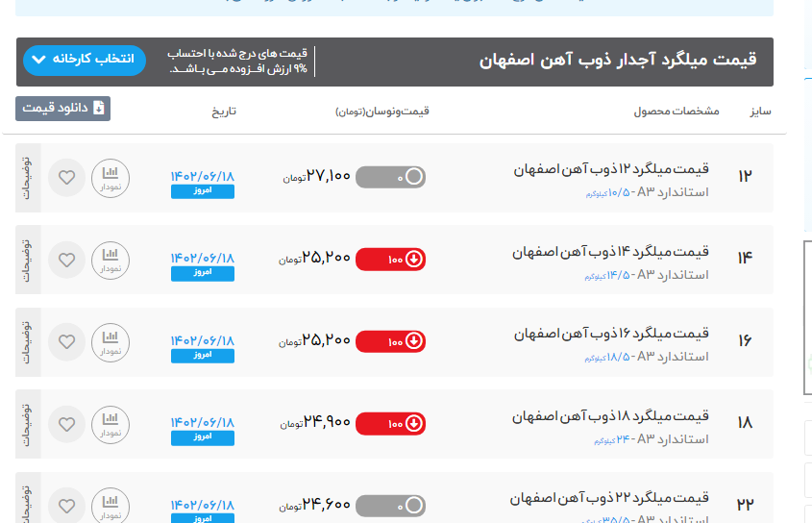Viewport: 812px width, 523px height.
Task: Click heart icon on size 14 row
Action: 66,260
